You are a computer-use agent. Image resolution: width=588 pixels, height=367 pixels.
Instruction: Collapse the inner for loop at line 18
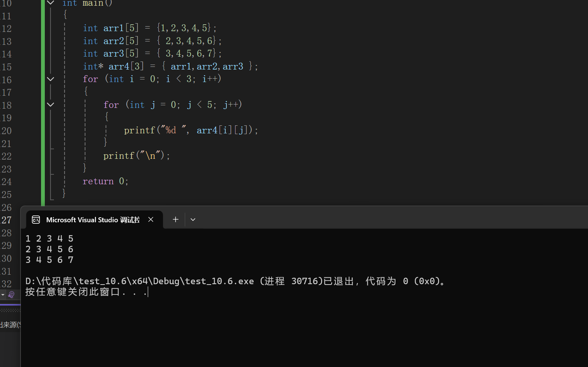click(x=51, y=104)
